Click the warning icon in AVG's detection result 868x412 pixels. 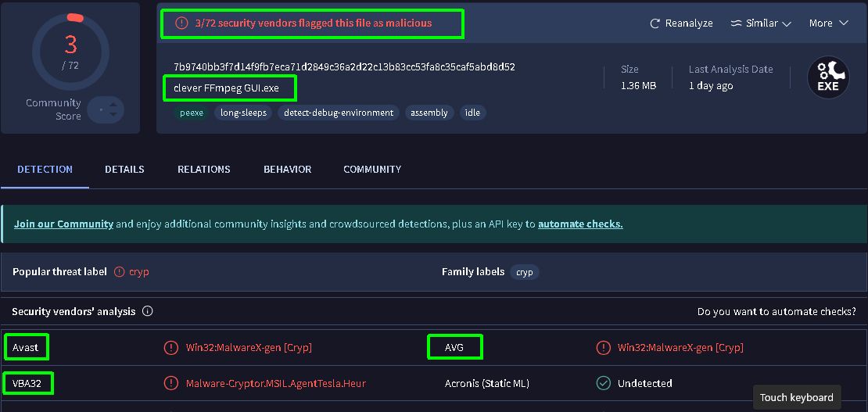pos(603,347)
